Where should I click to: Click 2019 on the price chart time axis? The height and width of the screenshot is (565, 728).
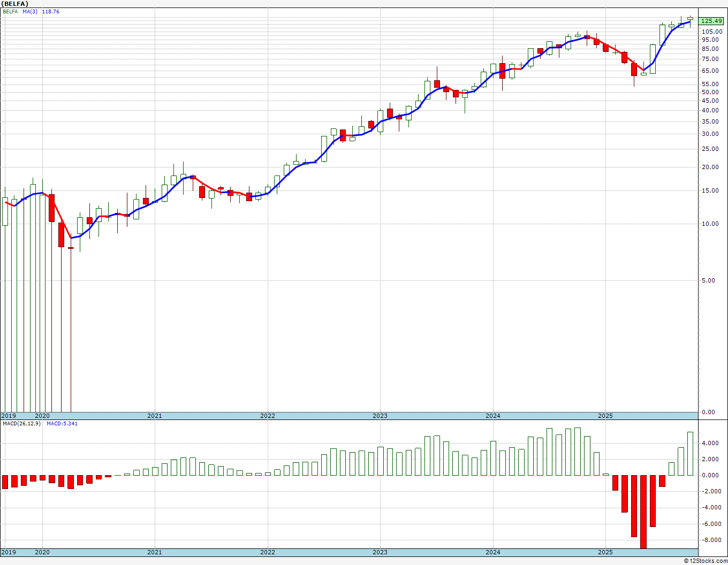(8, 416)
